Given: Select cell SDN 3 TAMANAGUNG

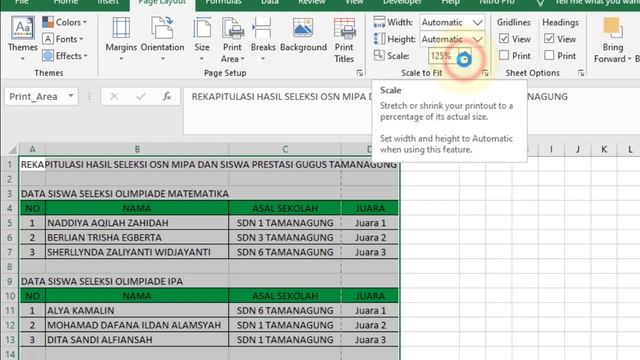Looking at the screenshot, I should tap(285, 238).
